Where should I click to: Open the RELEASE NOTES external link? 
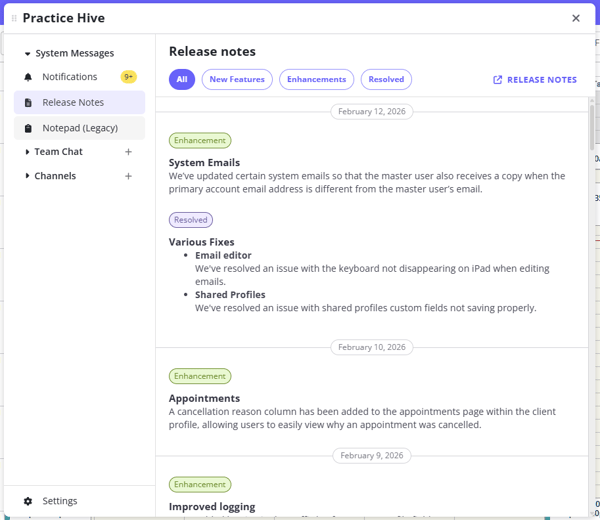click(x=541, y=80)
